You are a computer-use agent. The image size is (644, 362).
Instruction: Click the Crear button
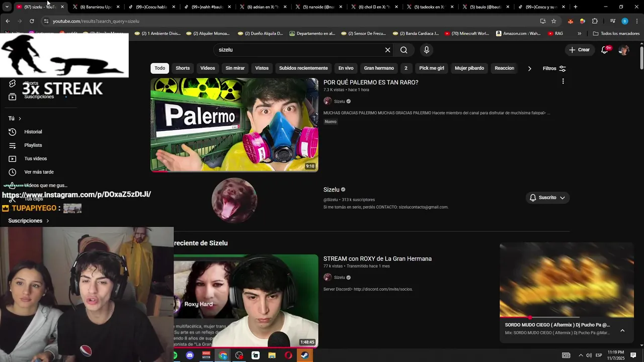[x=579, y=50]
